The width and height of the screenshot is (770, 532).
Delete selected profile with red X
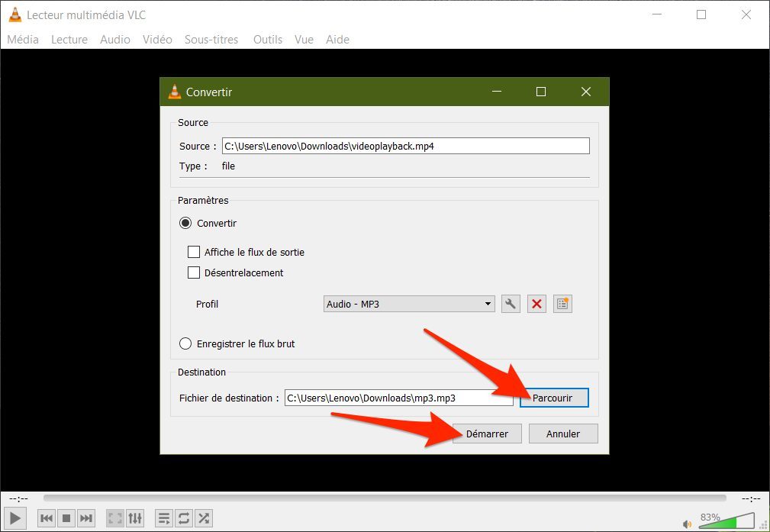point(536,304)
